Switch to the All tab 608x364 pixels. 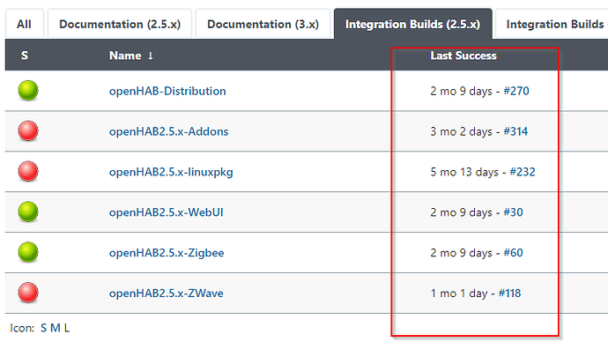(x=24, y=24)
